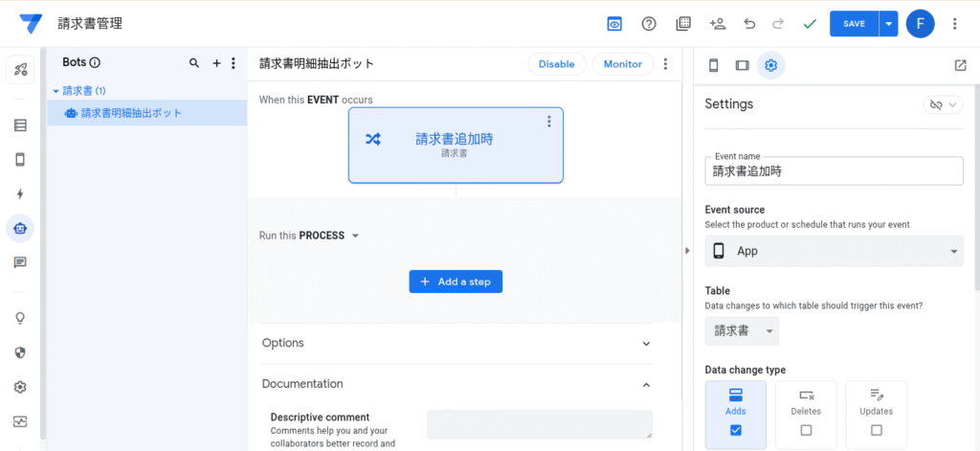Image resolution: width=980 pixels, height=451 pixels.
Task: Click the Add a step button
Action: 456,282
